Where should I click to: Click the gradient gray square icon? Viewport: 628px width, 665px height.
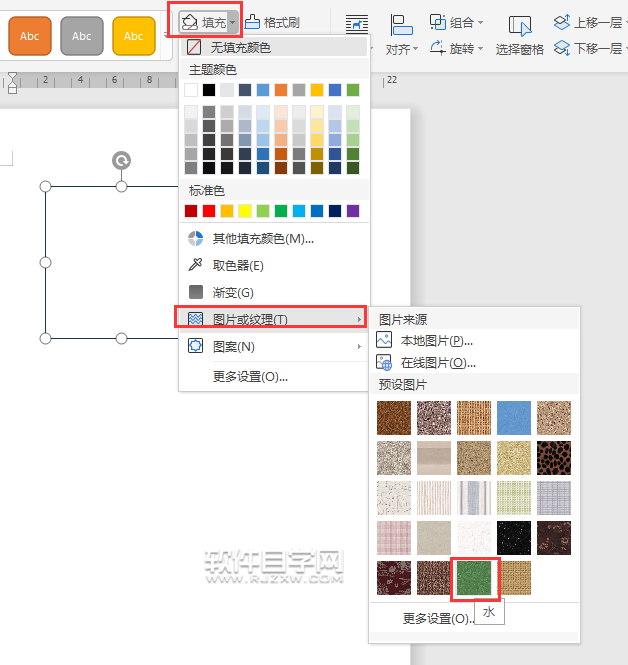click(x=195, y=292)
